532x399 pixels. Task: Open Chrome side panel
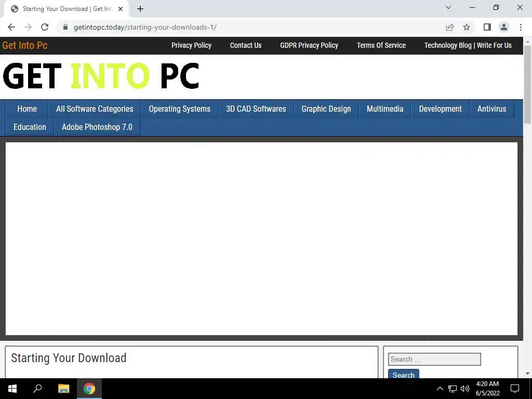(x=487, y=27)
